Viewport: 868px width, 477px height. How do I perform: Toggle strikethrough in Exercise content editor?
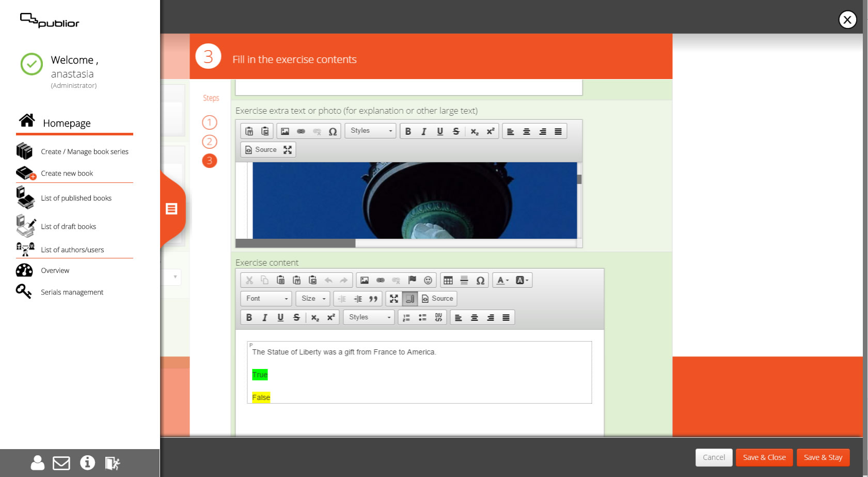[x=296, y=317]
